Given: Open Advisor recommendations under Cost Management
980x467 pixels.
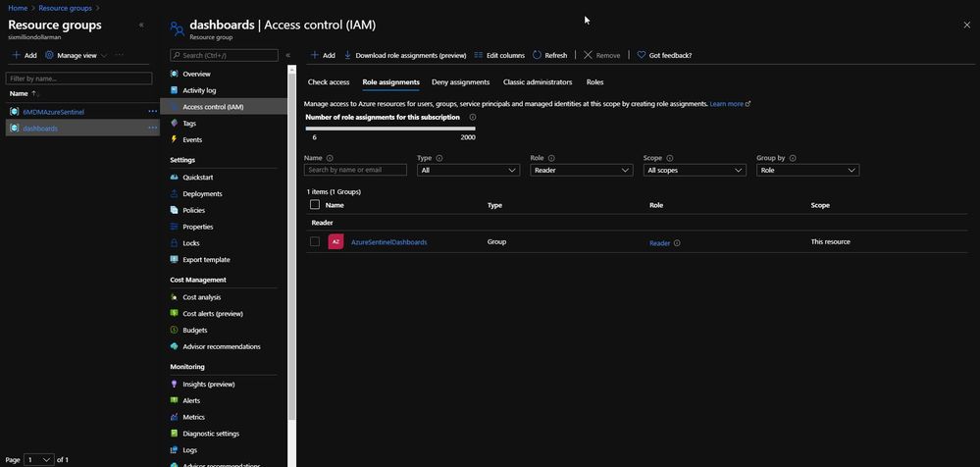Looking at the screenshot, I should (x=222, y=346).
